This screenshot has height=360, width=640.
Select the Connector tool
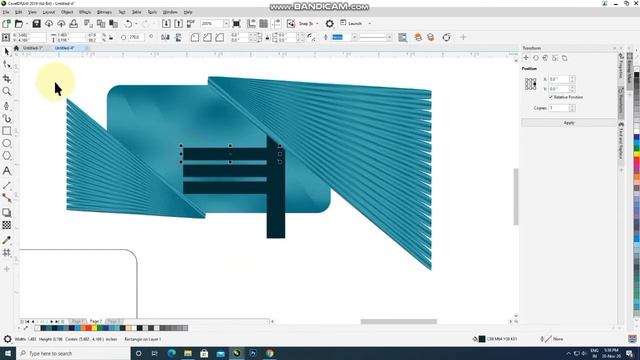[x=7, y=198]
